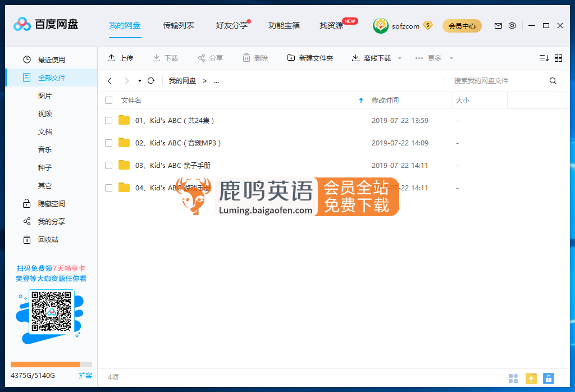Open the settings hexagon icon
Image resolution: width=575 pixels, height=392 pixels.
coord(512,26)
